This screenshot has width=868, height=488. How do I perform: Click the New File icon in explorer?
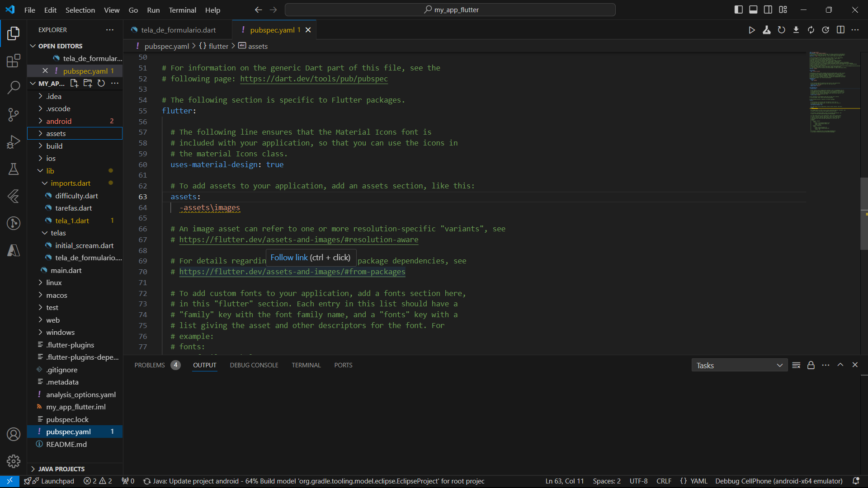click(74, 83)
